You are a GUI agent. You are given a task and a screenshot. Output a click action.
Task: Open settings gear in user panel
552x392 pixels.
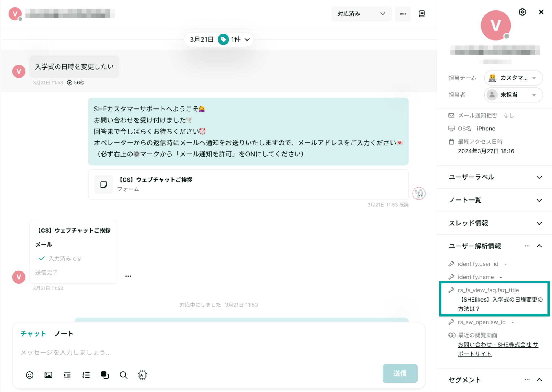[x=522, y=12]
